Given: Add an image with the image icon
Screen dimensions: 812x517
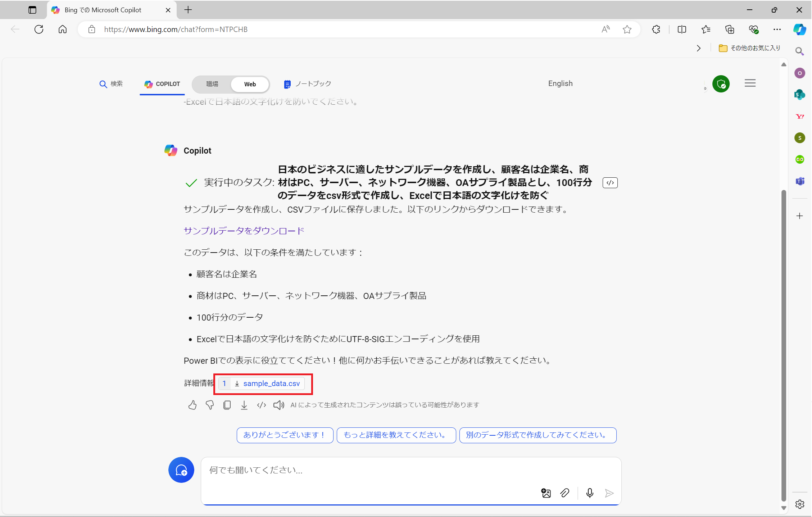Looking at the screenshot, I should tap(546, 493).
